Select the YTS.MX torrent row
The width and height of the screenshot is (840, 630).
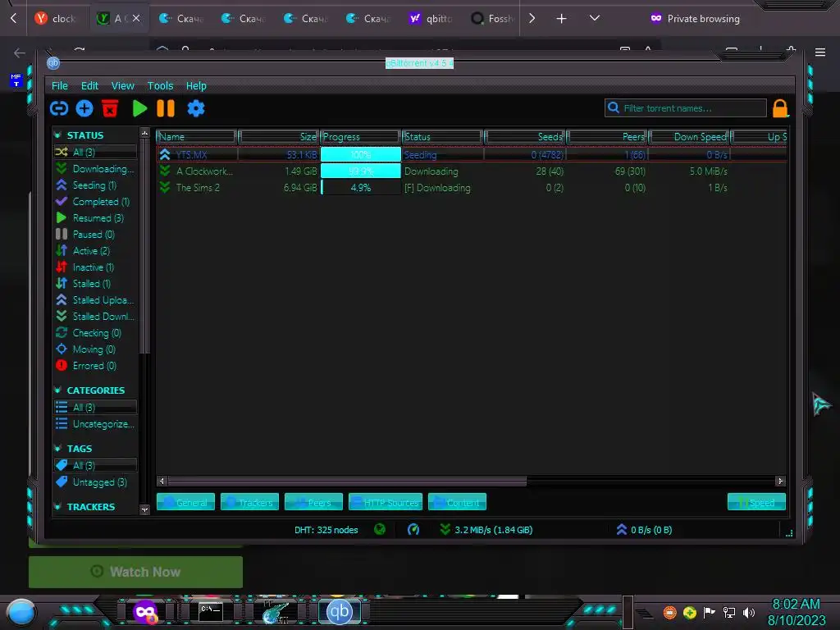tap(472, 155)
